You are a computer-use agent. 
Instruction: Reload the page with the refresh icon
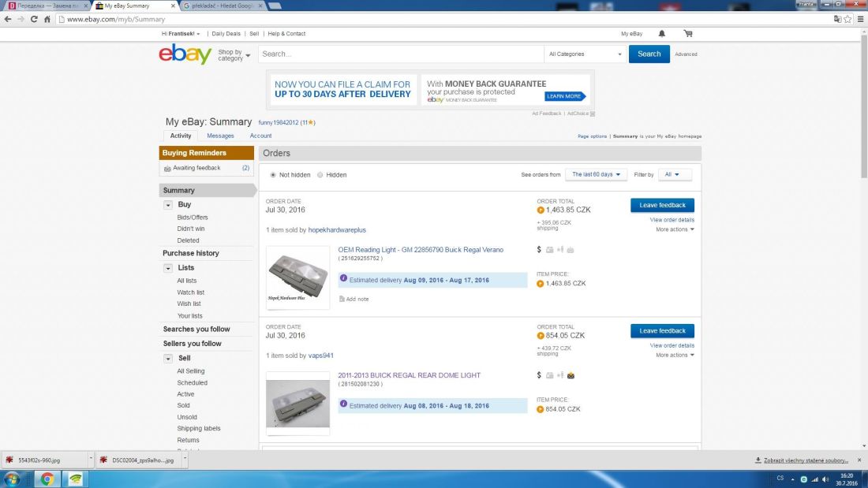point(35,19)
